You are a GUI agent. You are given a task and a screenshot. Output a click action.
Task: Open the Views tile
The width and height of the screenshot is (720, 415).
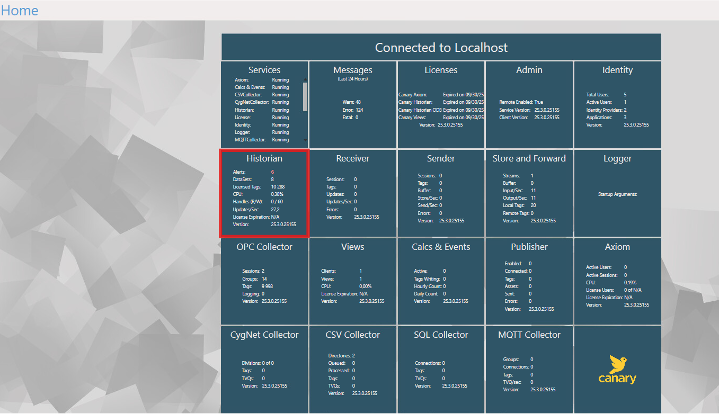(x=352, y=280)
